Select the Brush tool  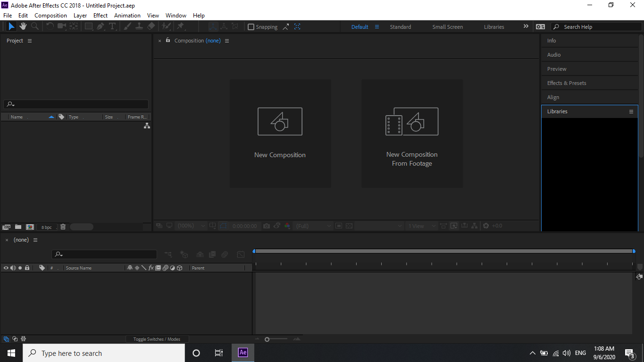[x=127, y=26]
